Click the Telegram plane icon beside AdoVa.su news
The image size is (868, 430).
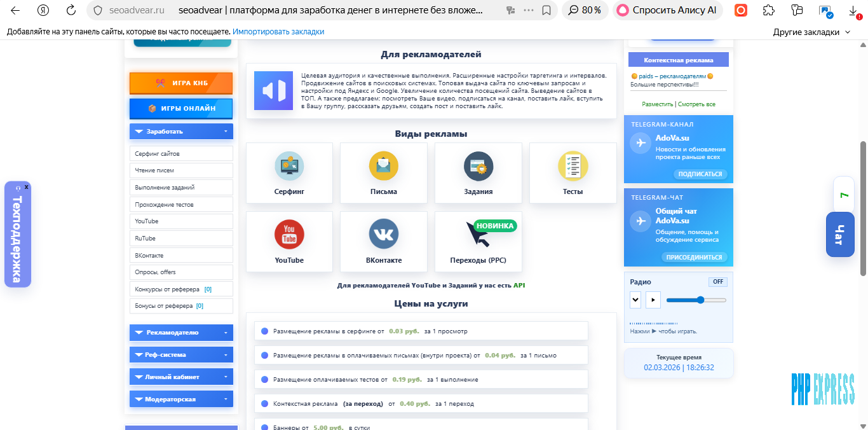tap(641, 143)
